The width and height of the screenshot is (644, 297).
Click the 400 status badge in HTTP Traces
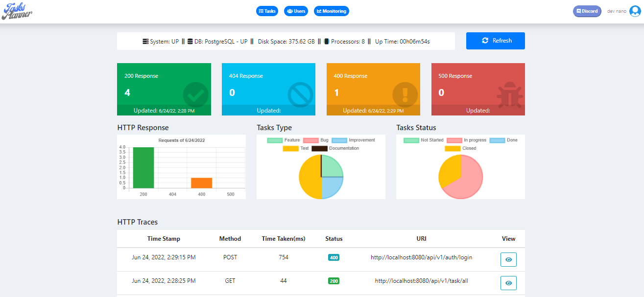tap(334, 257)
